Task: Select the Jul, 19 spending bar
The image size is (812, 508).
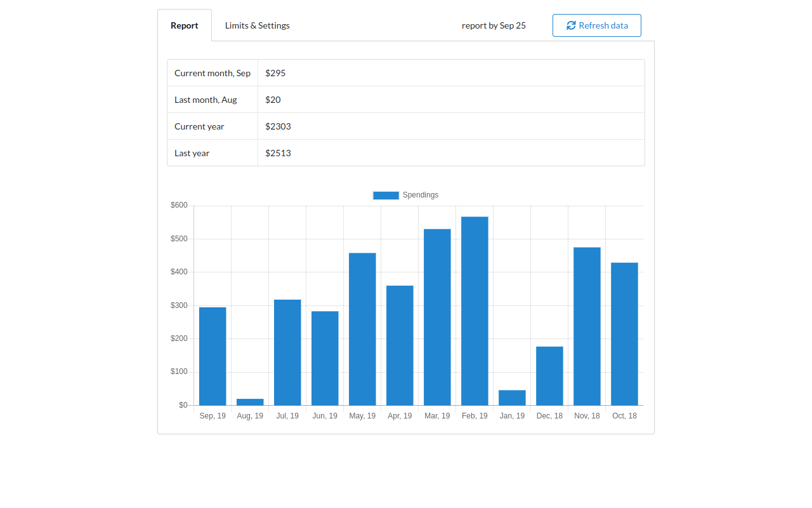Action: [287, 352]
